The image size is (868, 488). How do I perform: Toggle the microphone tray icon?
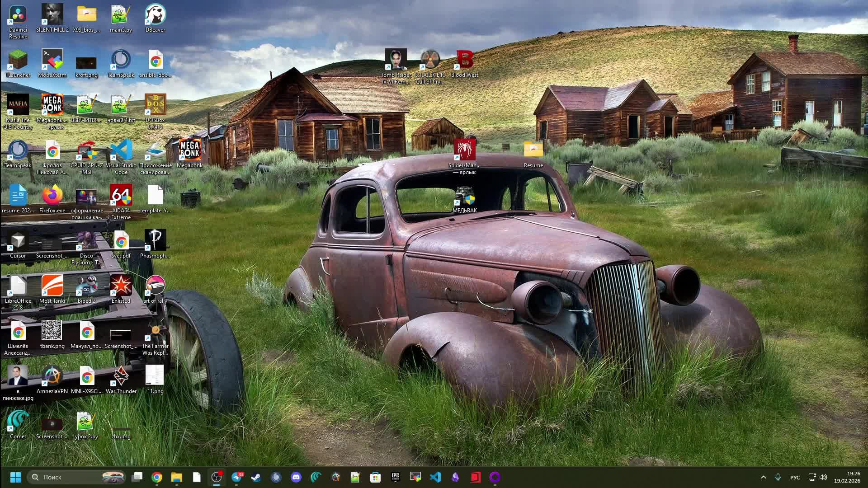point(778,477)
